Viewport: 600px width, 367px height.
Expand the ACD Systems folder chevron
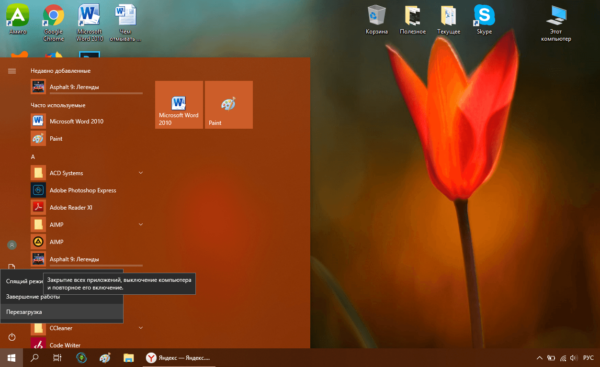(x=140, y=173)
